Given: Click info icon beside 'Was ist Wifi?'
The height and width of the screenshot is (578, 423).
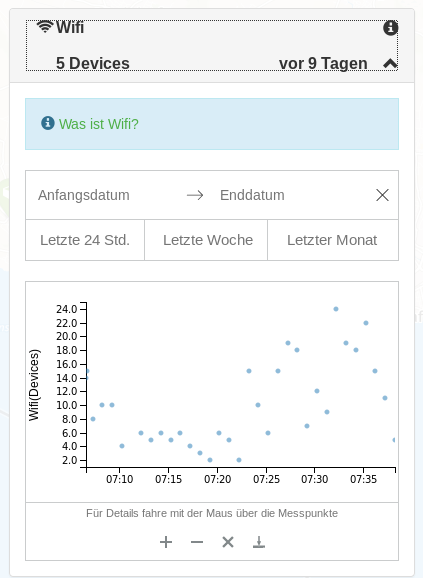Looking at the screenshot, I should pyautogui.click(x=48, y=123).
